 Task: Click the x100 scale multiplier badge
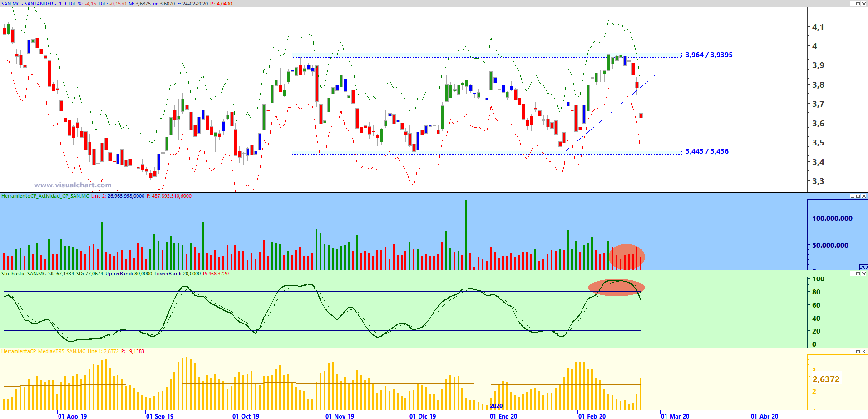tap(863, 267)
